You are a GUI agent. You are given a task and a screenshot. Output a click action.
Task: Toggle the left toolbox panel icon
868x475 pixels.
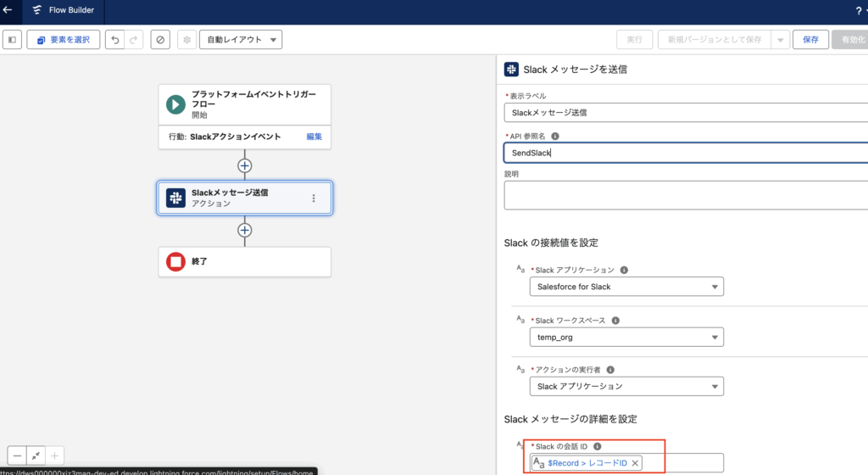tap(13, 40)
